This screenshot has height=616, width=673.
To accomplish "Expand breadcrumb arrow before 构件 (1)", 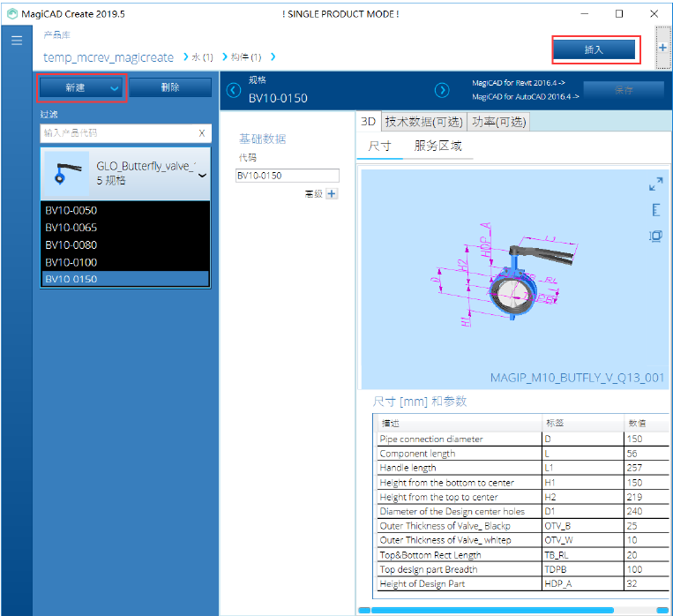I will tap(225, 56).
